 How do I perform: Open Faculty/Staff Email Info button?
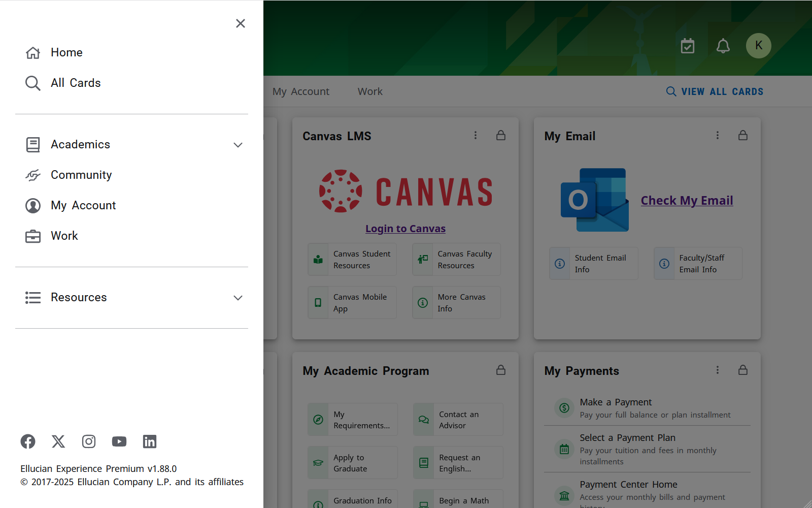[698, 264]
